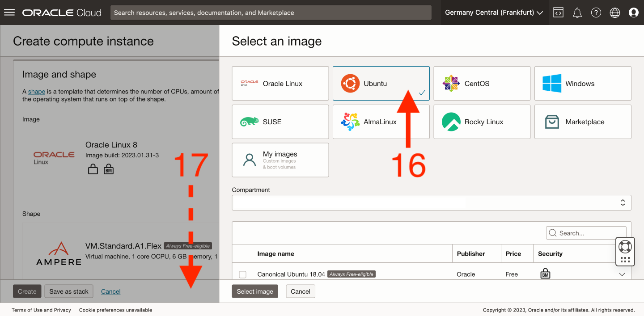The width and height of the screenshot is (644, 316).
Task: Click the language globe icon
Action: [615, 13]
